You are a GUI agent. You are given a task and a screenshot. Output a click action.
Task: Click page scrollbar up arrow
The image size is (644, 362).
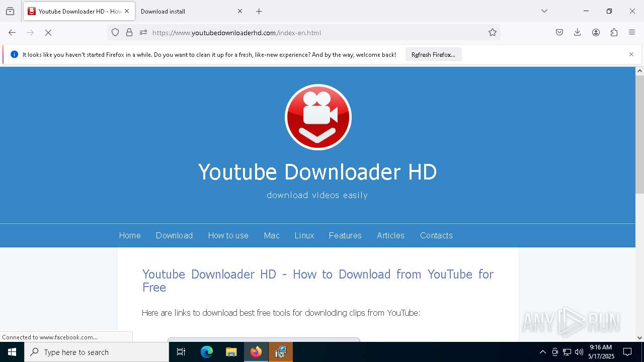(639, 71)
